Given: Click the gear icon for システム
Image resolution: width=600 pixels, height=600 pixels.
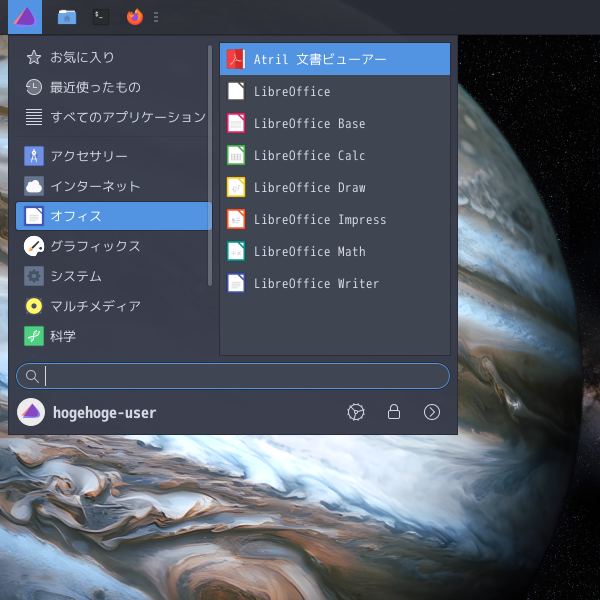Looking at the screenshot, I should click(x=34, y=276).
